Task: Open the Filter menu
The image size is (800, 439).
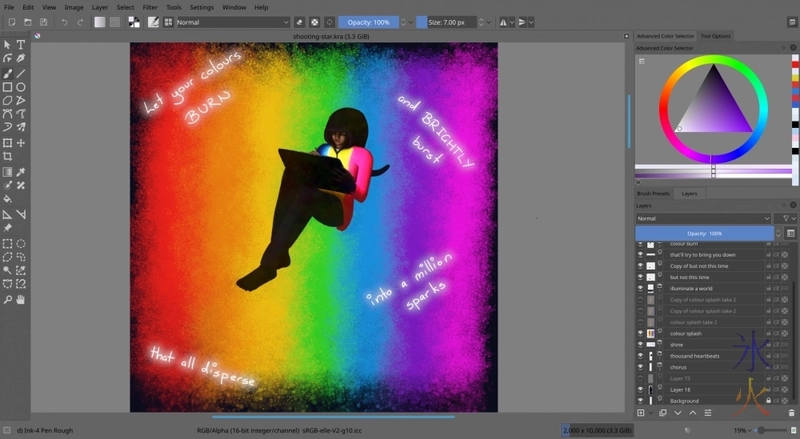Action: click(x=150, y=7)
